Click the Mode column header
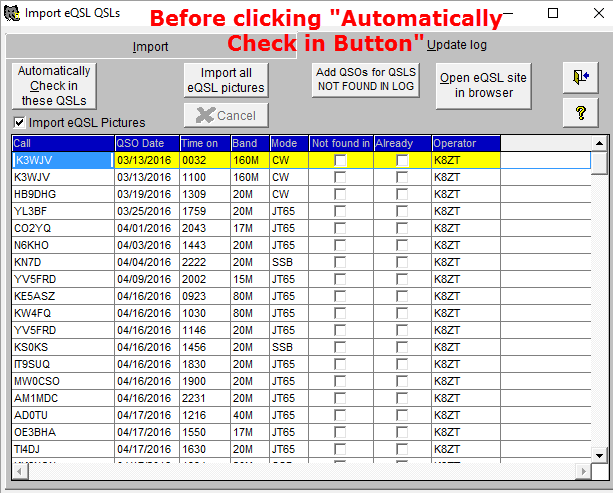Viewport: 613px width, 493px height. click(289, 143)
